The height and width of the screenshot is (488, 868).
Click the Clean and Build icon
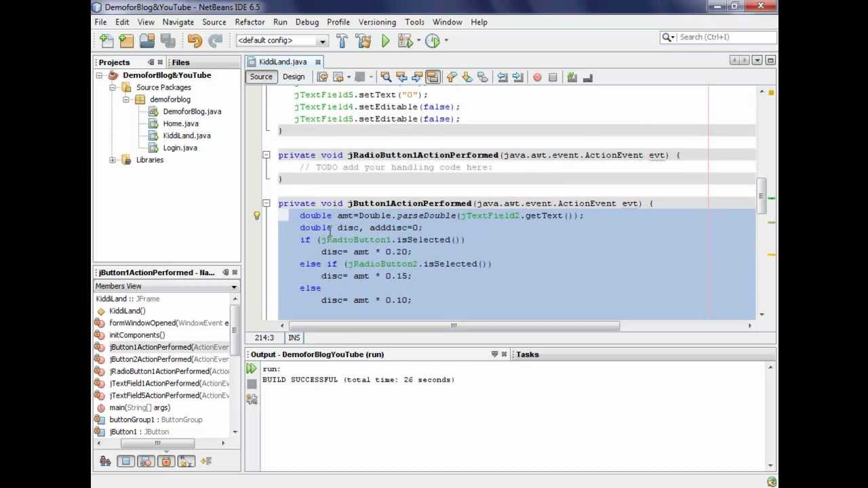[363, 41]
